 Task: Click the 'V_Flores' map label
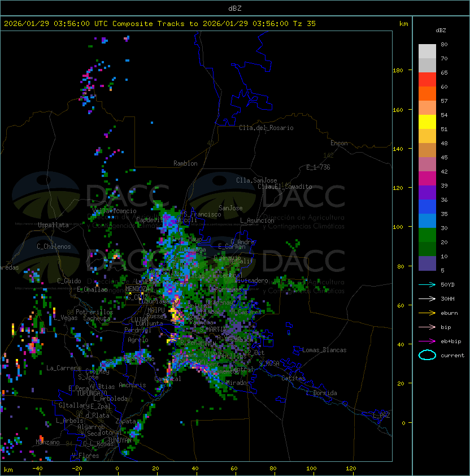[85, 455]
